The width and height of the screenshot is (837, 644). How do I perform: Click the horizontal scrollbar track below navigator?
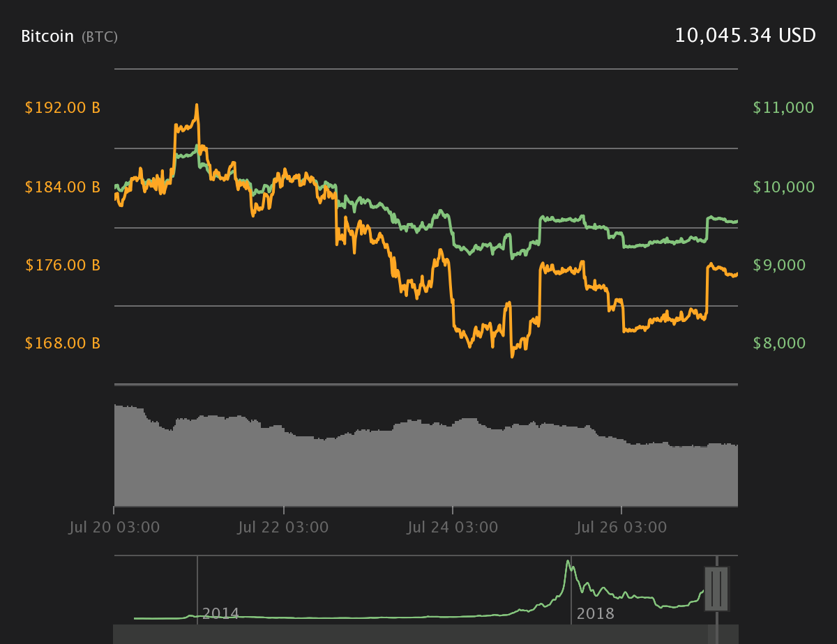coord(410,634)
